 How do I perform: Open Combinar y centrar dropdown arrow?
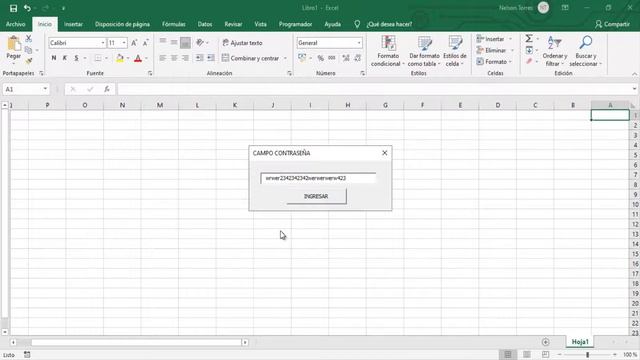285,58
